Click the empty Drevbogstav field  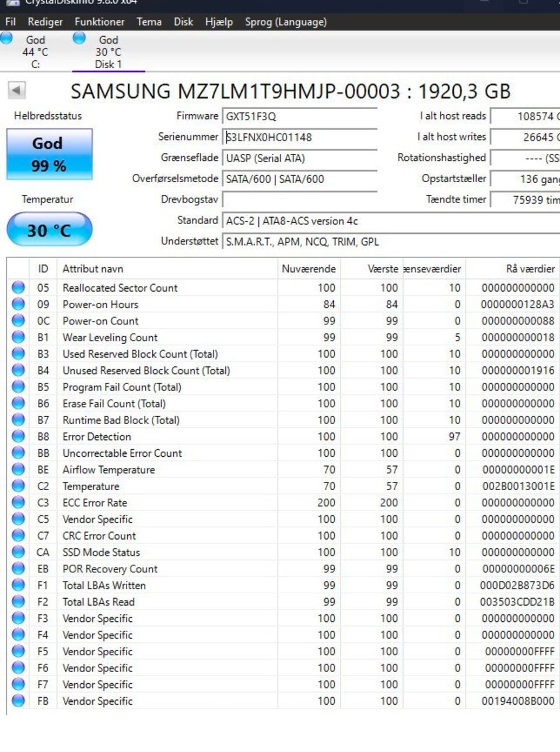point(299,200)
